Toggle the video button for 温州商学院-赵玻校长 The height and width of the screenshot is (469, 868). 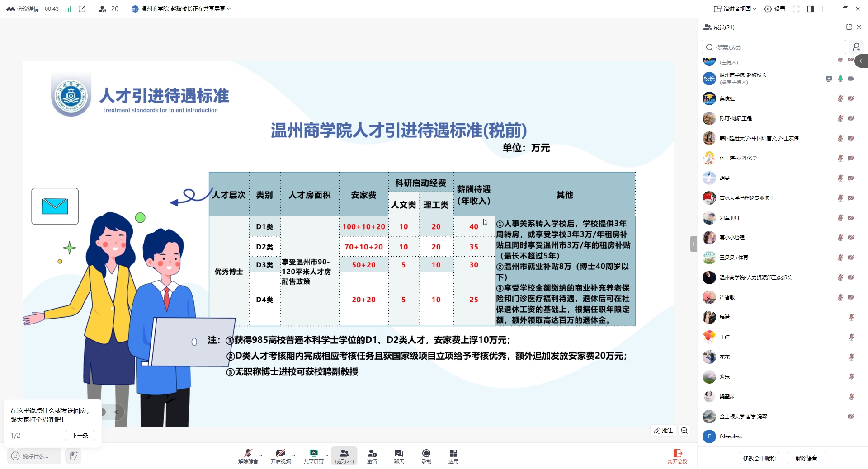pyautogui.click(x=851, y=79)
